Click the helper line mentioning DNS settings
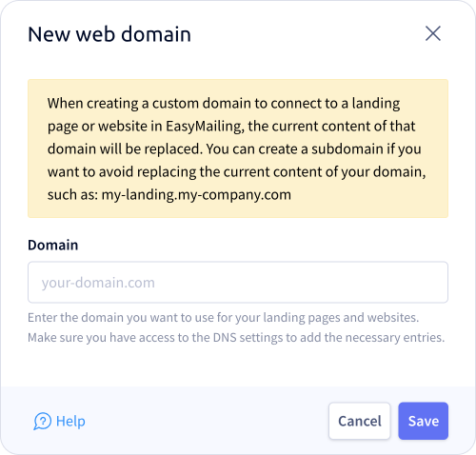Image resolution: width=476 pixels, height=455 pixels. (x=236, y=337)
